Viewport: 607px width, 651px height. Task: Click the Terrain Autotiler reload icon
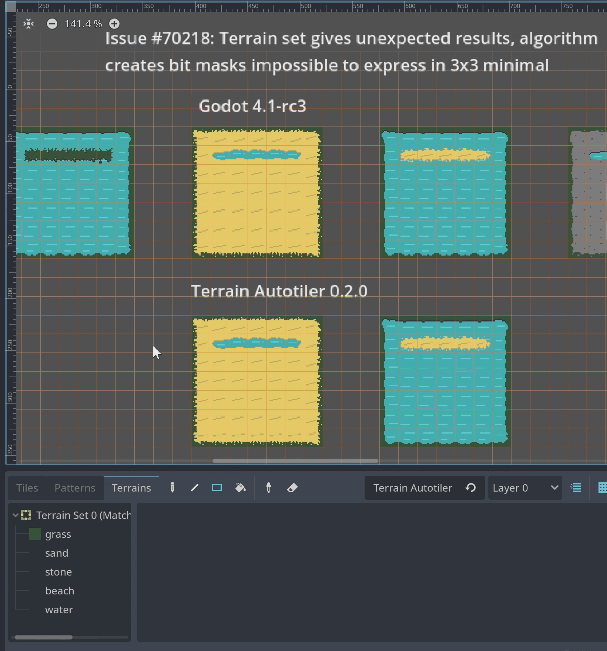tap(471, 488)
